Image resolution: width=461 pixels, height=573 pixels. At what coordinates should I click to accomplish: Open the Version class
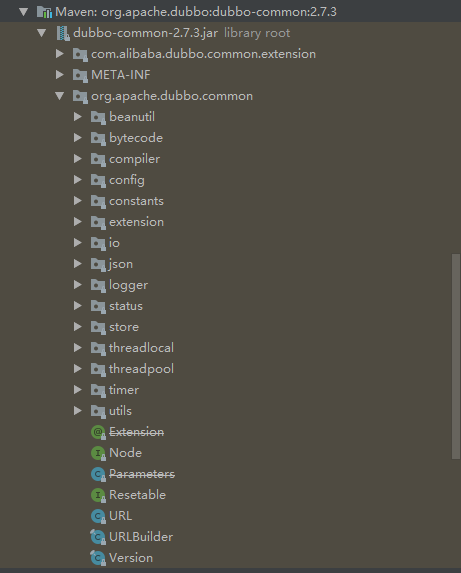point(131,558)
